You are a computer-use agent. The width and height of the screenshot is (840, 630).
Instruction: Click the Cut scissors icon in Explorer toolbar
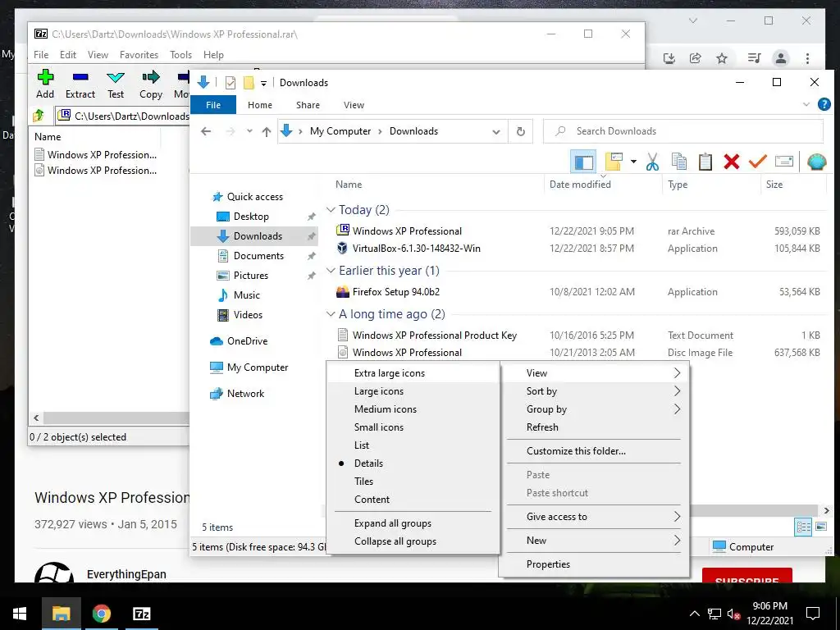click(x=652, y=162)
